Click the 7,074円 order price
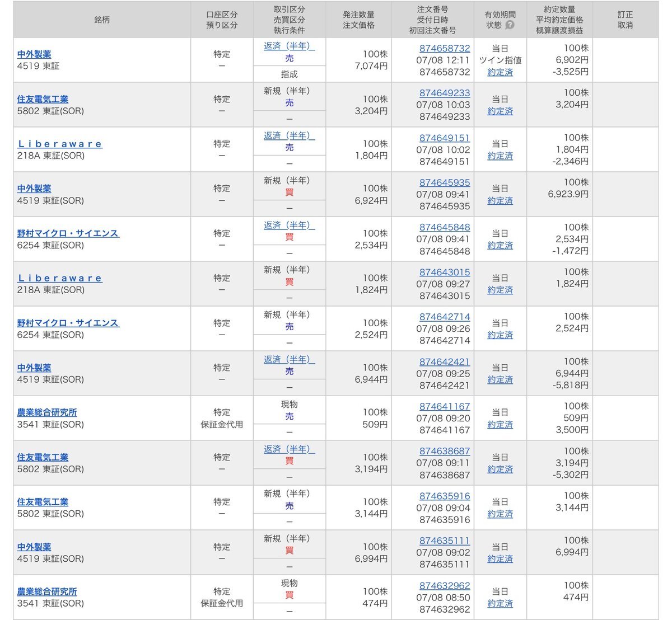 371,66
